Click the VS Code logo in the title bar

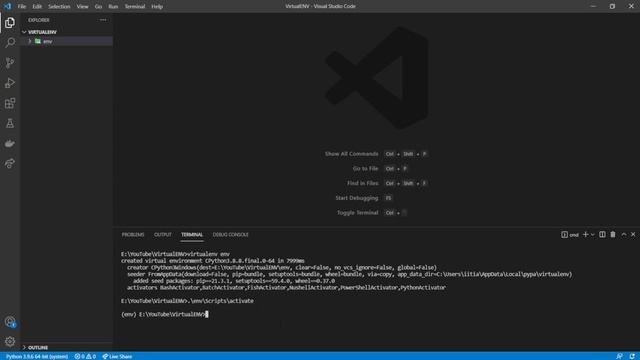(x=7, y=6)
